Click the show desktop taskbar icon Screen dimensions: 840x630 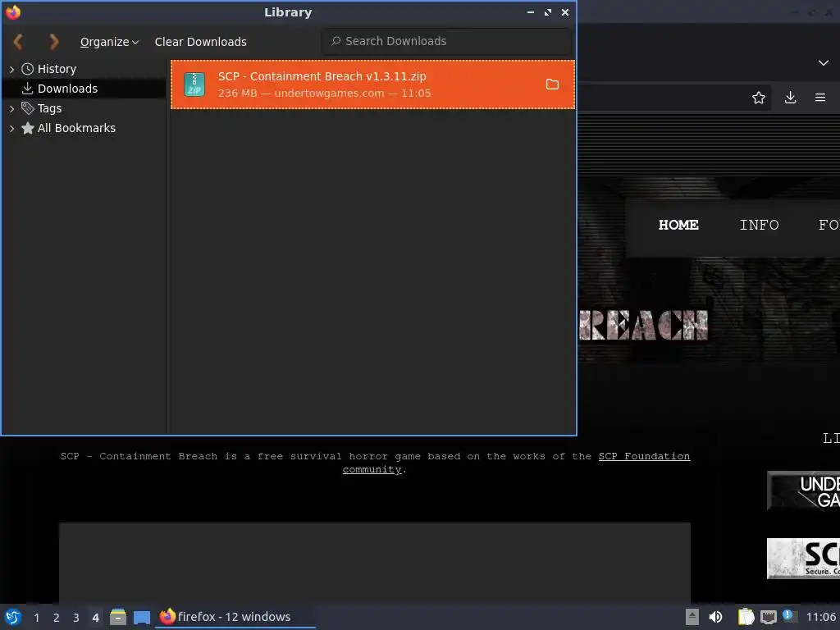pyautogui.click(x=141, y=618)
